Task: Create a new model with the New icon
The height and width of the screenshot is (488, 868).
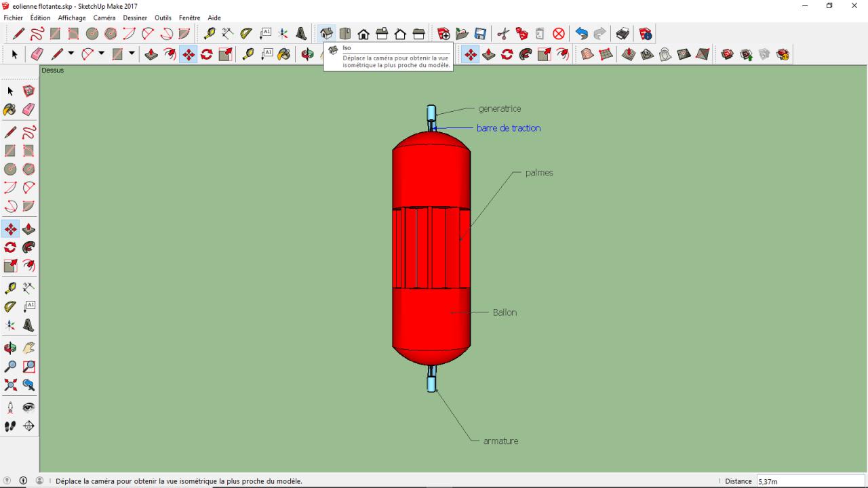Action: click(444, 34)
